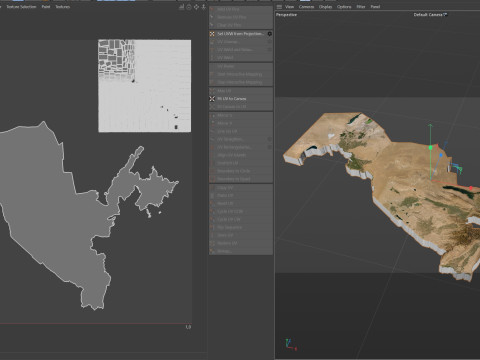Click the blue Z-axis gizmo handle
Image resolution: width=480 pixels, height=360 pixels.
point(441,155)
